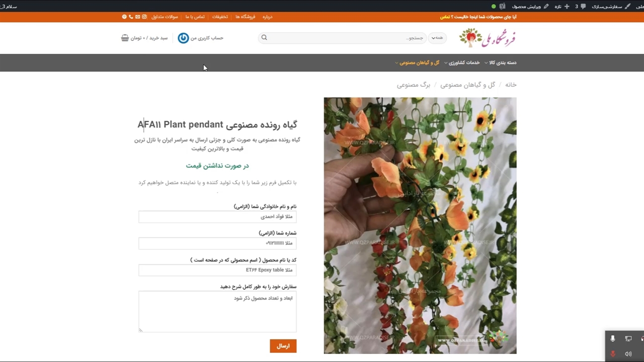Click the phone icon in the orange bar
Viewport: 644px width, 362px height.
131,17
